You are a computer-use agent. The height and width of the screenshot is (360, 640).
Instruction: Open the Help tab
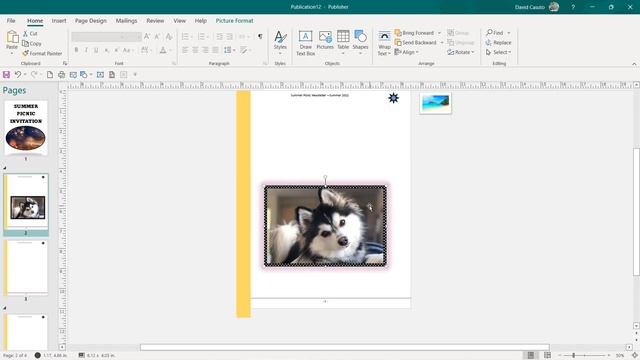[x=200, y=20]
